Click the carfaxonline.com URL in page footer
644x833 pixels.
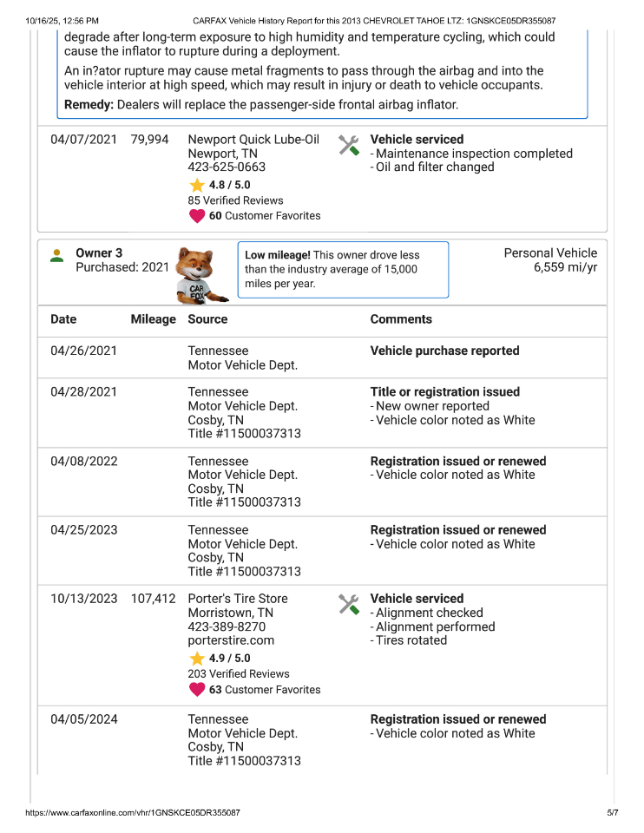(133, 813)
